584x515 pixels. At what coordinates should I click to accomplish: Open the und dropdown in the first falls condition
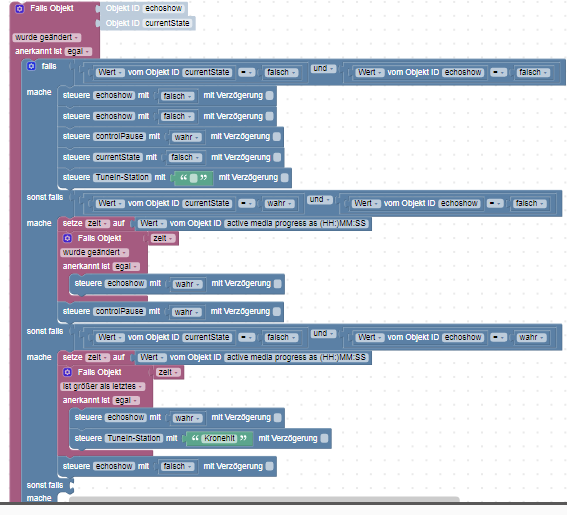point(323,69)
